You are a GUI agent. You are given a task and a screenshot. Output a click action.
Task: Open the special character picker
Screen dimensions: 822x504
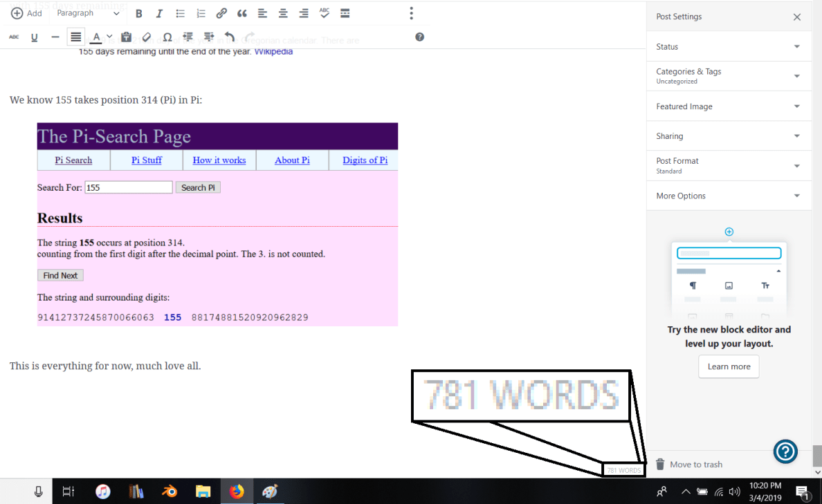pyautogui.click(x=167, y=37)
